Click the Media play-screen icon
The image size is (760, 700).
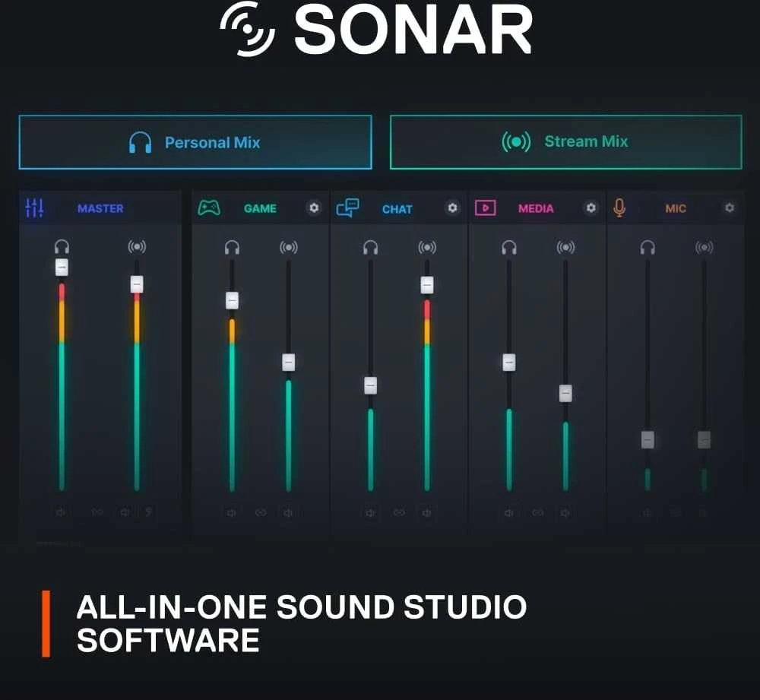(485, 208)
